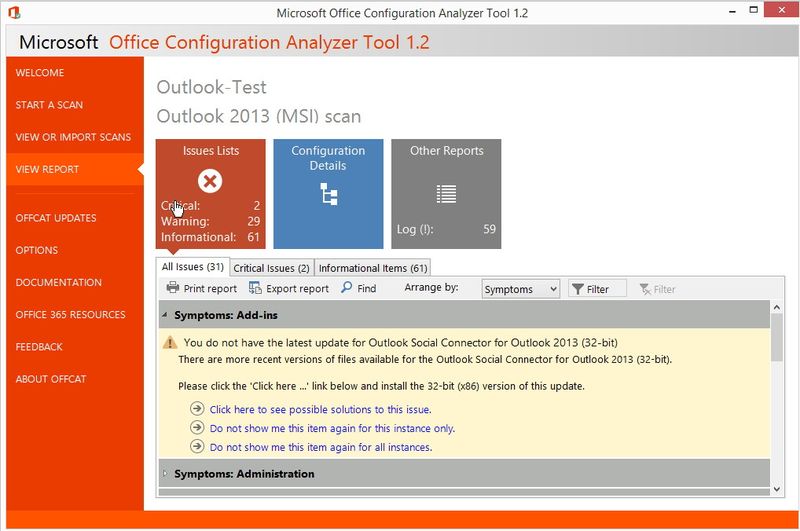Click the 'Arrange by:' label
The image size is (800, 531).
tap(431, 288)
